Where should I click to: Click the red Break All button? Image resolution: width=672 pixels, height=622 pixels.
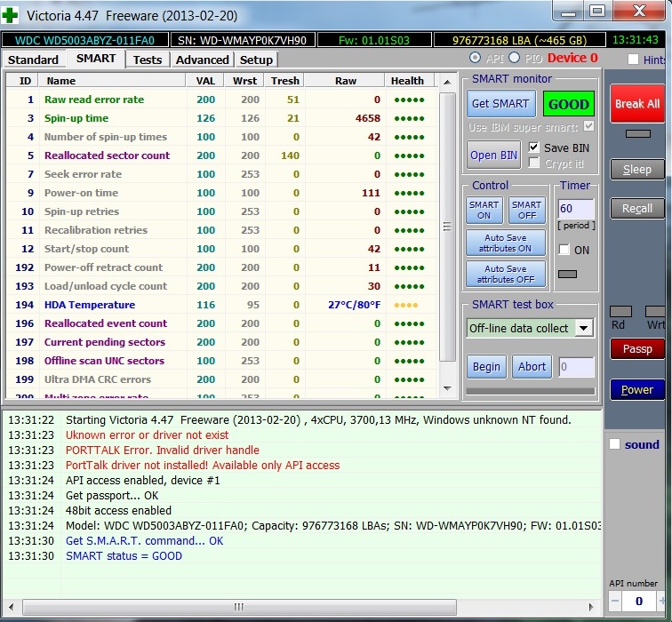636,104
